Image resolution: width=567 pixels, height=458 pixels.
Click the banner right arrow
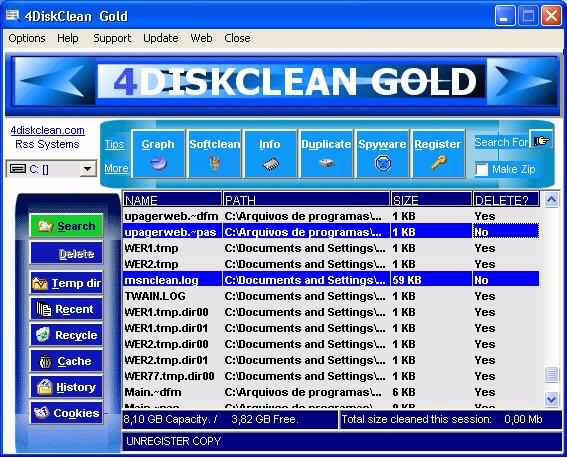521,81
